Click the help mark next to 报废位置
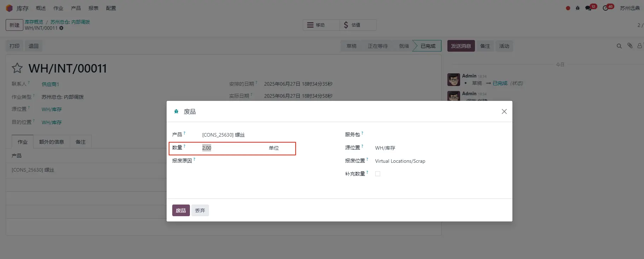 [x=367, y=159]
